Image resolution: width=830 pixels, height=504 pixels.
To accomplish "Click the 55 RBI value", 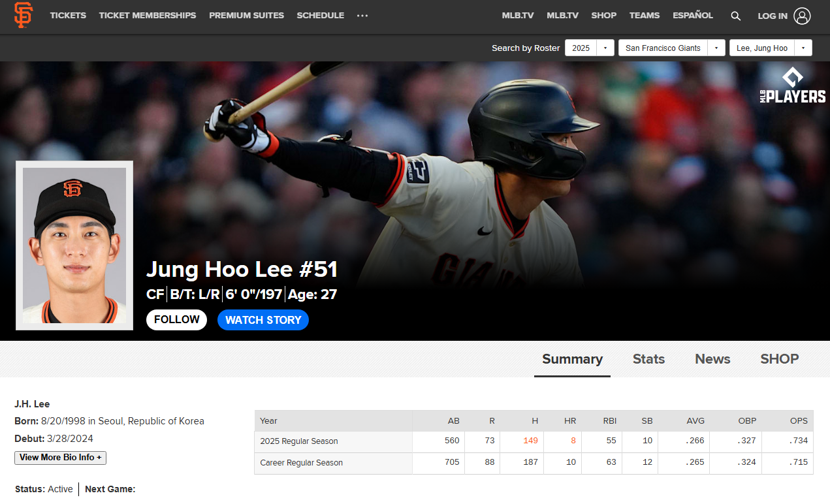I will 611,441.
